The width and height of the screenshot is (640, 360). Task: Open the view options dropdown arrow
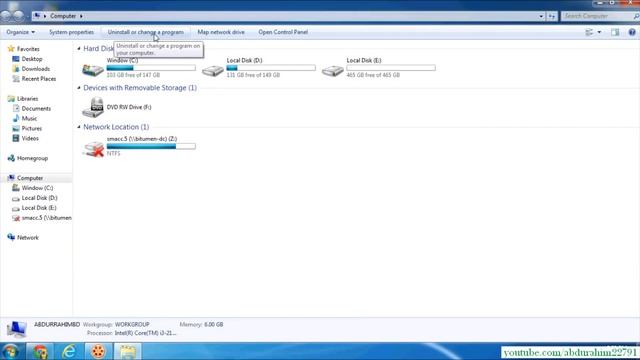pyautogui.click(x=599, y=32)
